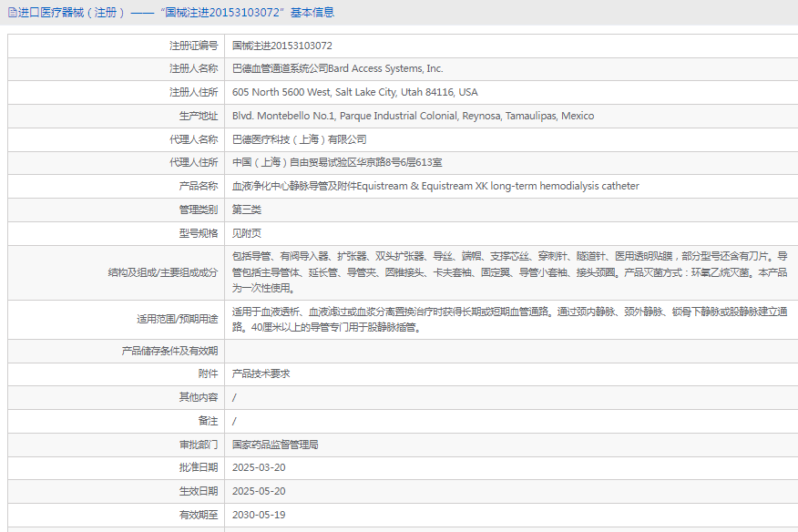The width and height of the screenshot is (798, 532).
Task: Click the 注册人住所 label
Action: (193, 92)
